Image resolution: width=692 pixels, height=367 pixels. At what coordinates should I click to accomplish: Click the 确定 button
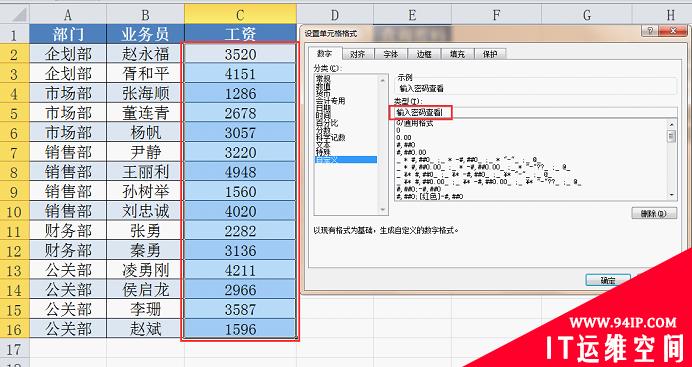(608, 281)
